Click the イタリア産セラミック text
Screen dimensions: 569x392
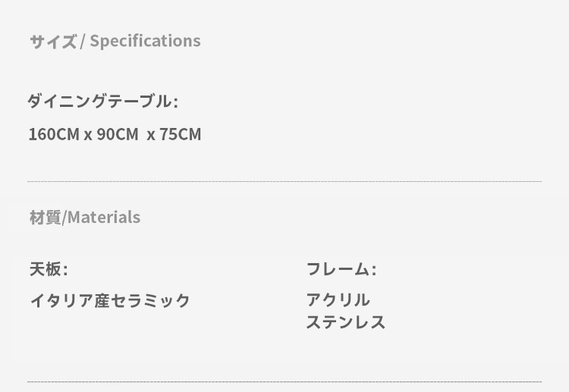coord(110,300)
